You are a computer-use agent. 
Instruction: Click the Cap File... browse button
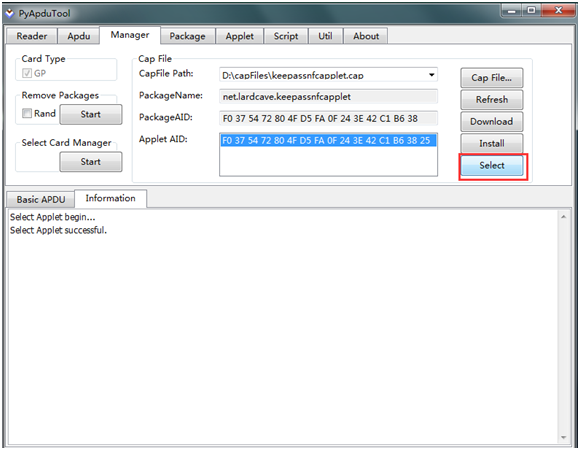pos(492,78)
